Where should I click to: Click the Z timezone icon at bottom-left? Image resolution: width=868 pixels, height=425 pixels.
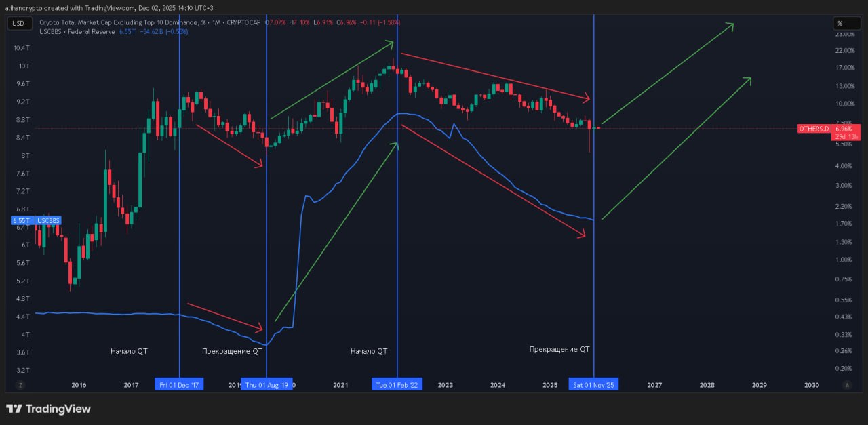point(20,384)
